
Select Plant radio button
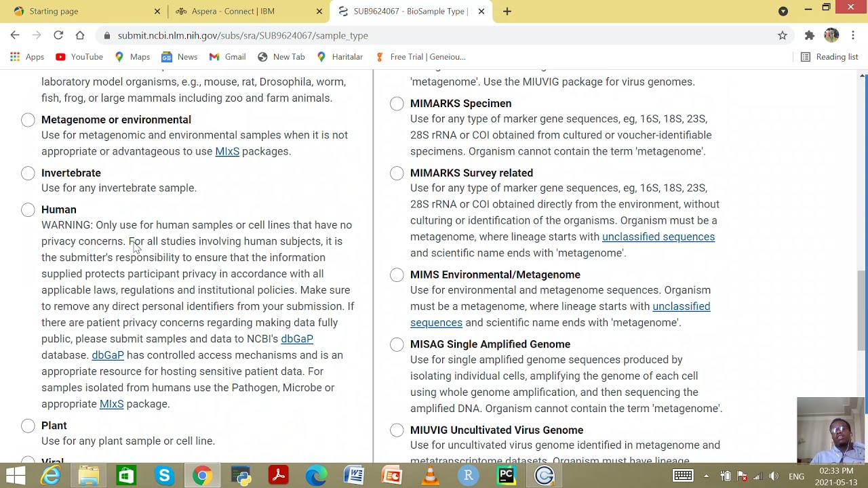[x=28, y=426]
